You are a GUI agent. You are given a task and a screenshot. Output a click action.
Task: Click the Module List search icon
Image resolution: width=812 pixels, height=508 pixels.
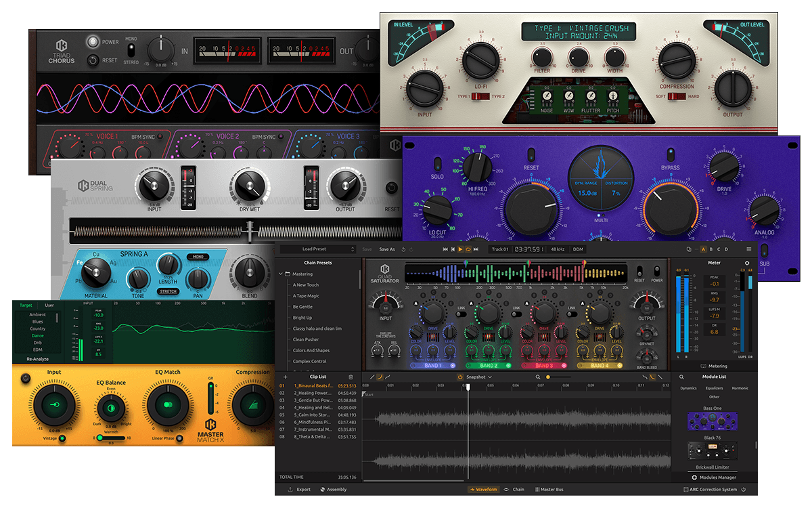[681, 377]
